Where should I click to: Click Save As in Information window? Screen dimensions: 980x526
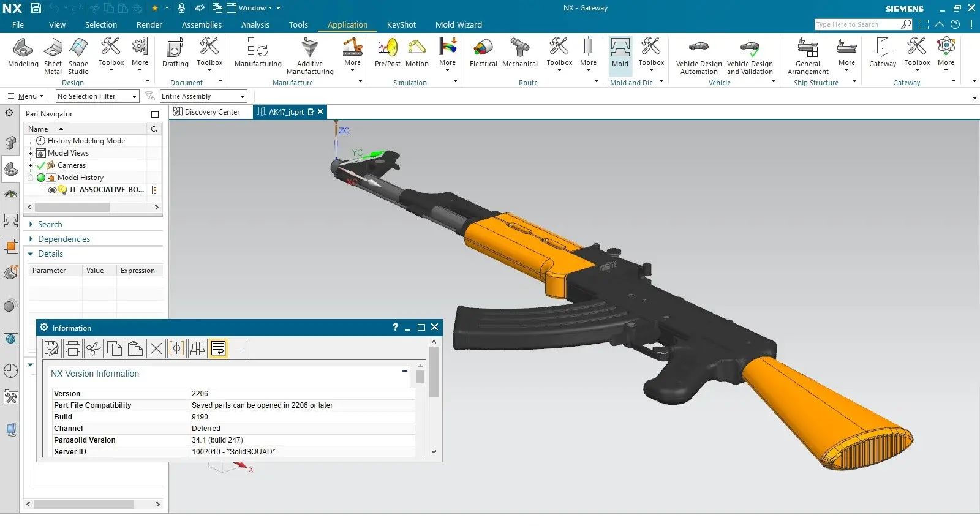tap(52, 348)
